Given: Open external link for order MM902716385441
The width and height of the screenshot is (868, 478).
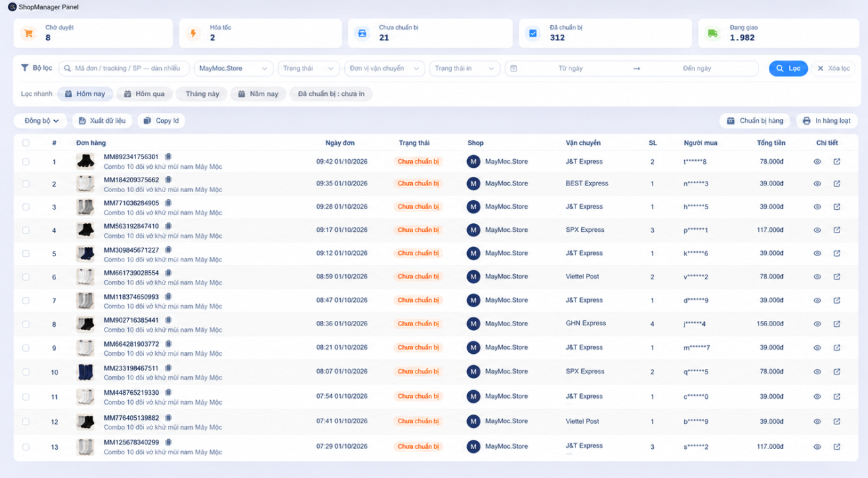Looking at the screenshot, I should (837, 324).
